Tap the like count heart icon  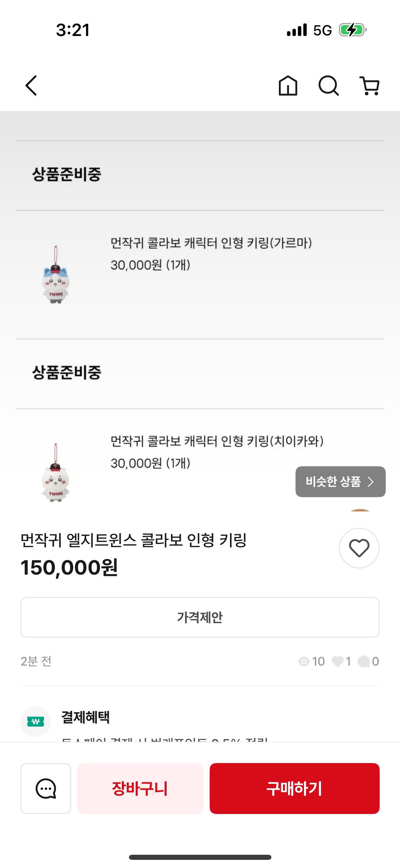(337, 661)
